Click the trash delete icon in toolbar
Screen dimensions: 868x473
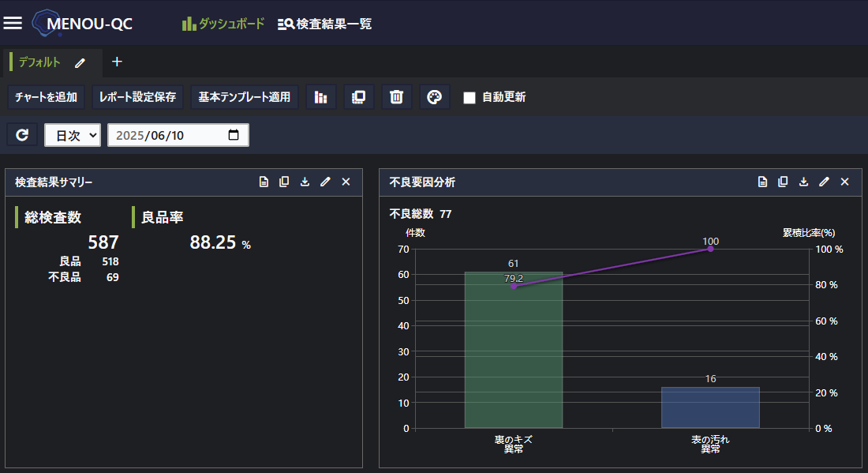click(x=397, y=97)
